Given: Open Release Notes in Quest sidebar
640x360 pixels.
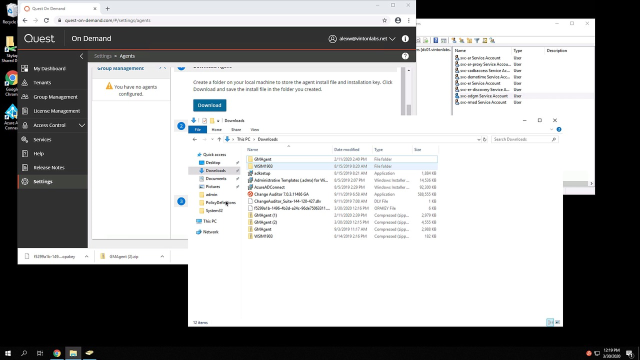Looking at the screenshot, I should point(49,167).
